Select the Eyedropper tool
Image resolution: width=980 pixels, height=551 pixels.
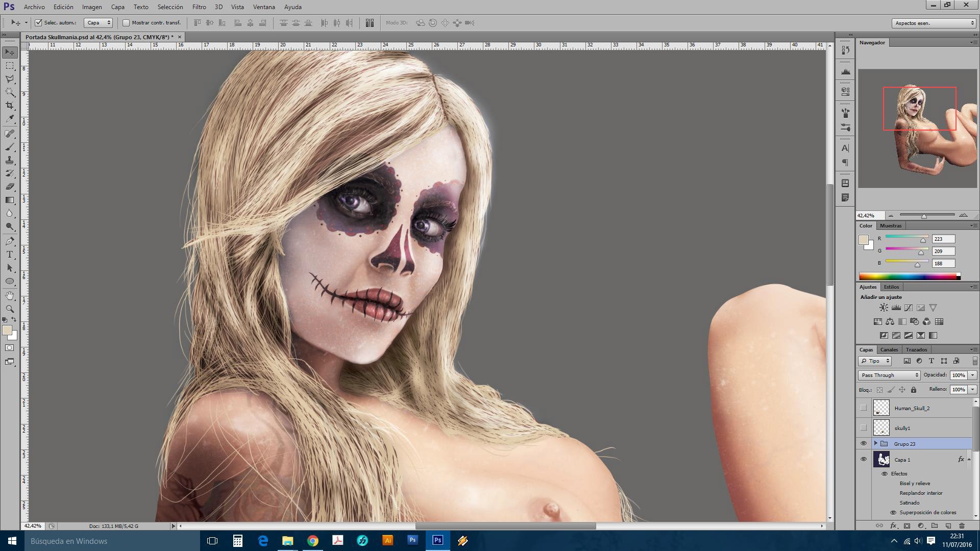[x=10, y=119]
